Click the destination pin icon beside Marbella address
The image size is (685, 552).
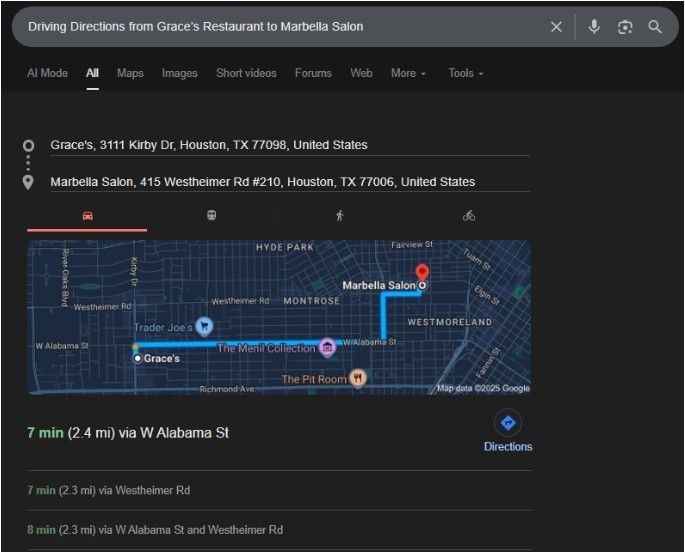(28, 182)
